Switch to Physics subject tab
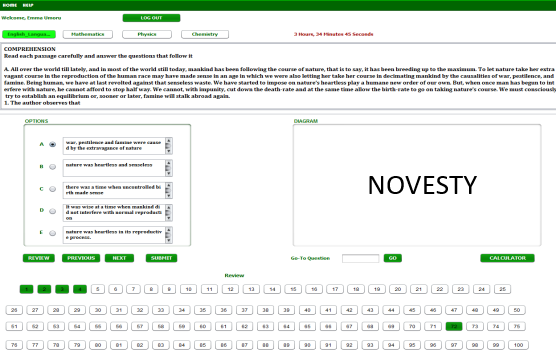The height and width of the screenshot is (362, 556). pos(147,34)
